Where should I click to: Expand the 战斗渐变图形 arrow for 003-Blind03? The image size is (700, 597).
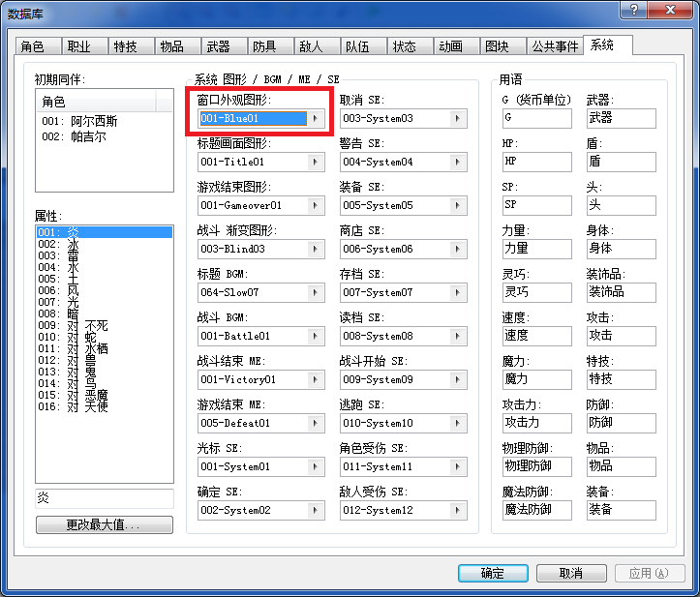[x=316, y=249]
